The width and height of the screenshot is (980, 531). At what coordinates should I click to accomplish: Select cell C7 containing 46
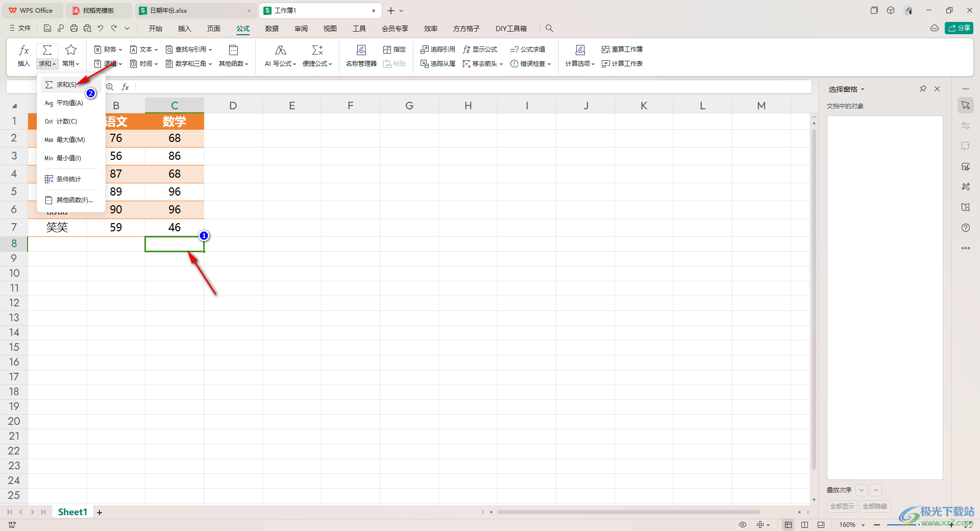click(x=175, y=227)
